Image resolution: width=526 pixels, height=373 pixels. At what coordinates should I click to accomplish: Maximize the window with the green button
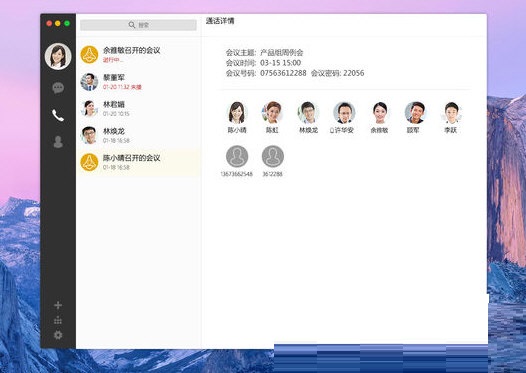[x=67, y=23]
